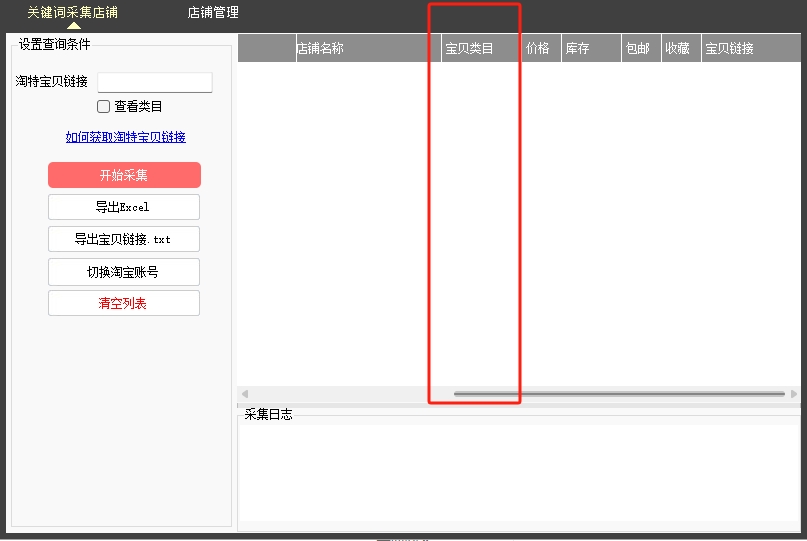Viewport: 807px width, 541px height.
Task: Click the horizontal scrollbar thumb
Action: (619, 394)
